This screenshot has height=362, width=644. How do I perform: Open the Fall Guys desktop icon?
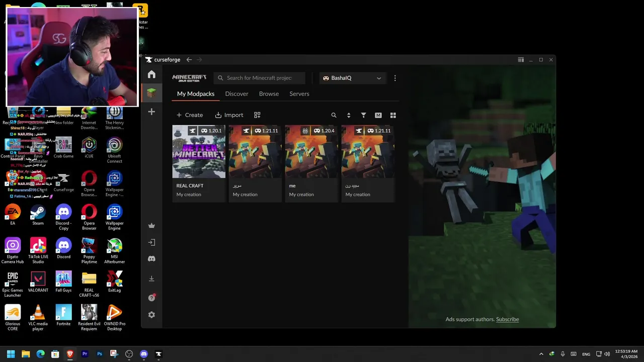(x=63, y=282)
